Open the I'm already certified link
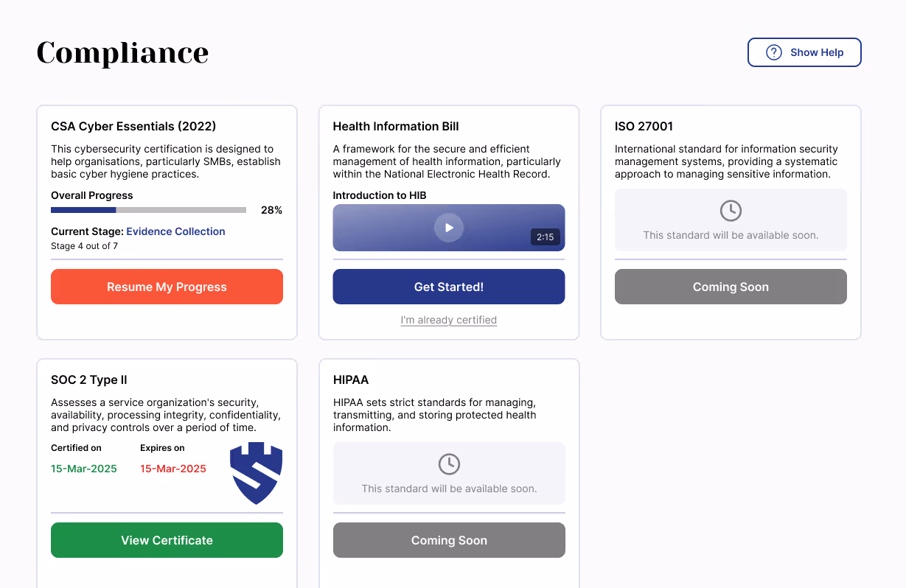The width and height of the screenshot is (906, 588). click(448, 320)
